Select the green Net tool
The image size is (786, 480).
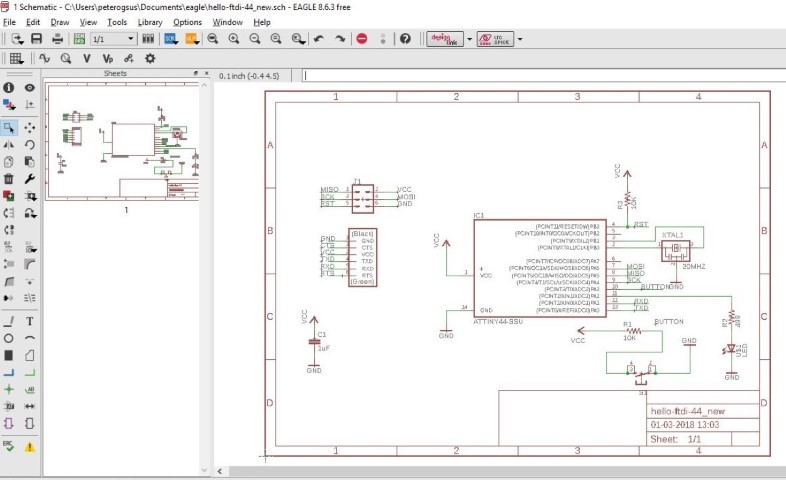tap(30, 372)
